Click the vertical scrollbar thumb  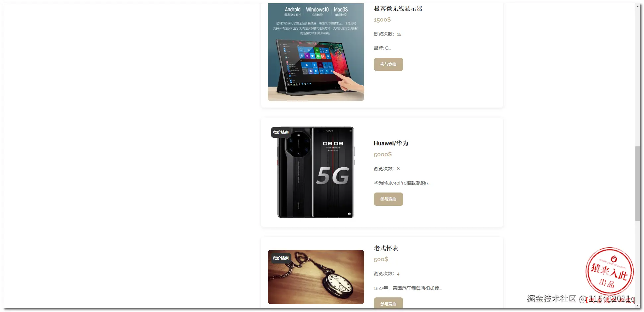tap(637, 184)
